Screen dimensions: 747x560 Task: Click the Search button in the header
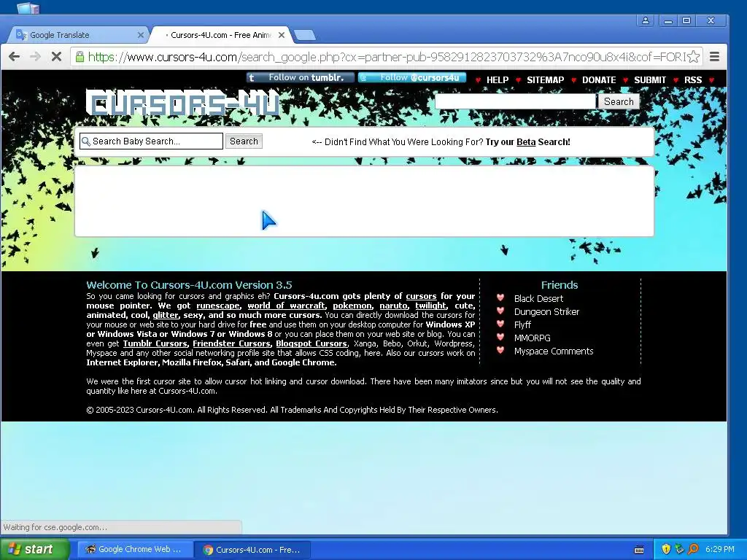tap(619, 101)
